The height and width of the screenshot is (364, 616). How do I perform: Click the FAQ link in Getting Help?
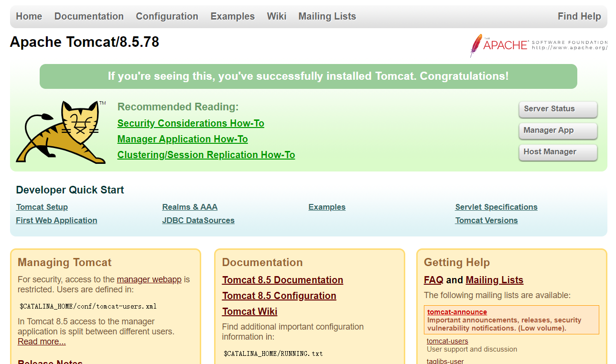(x=433, y=280)
